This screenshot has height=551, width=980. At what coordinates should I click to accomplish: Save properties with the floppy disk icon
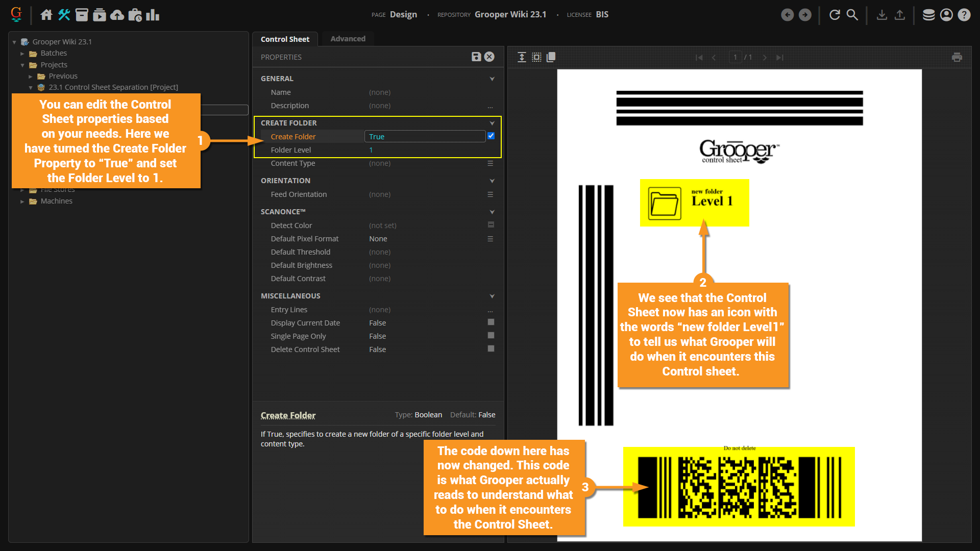(x=476, y=57)
